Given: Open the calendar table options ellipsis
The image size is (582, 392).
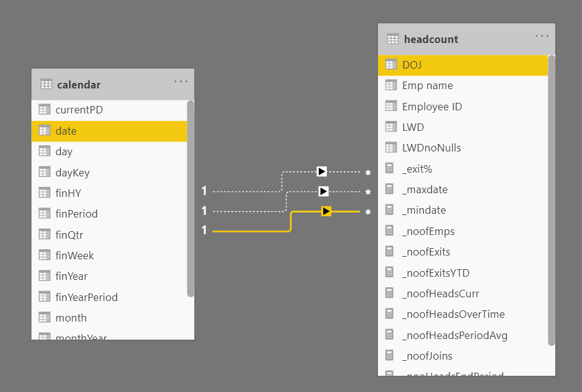Looking at the screenshot, I should pyautogui.click(x=181, y=81).
